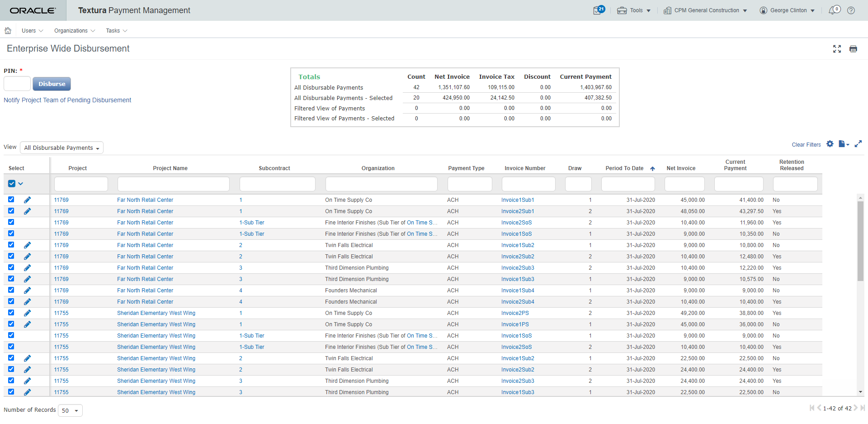868x424 pixels.
Task: Click the grid scroll down arrow
Action: [x=860, y=392]
